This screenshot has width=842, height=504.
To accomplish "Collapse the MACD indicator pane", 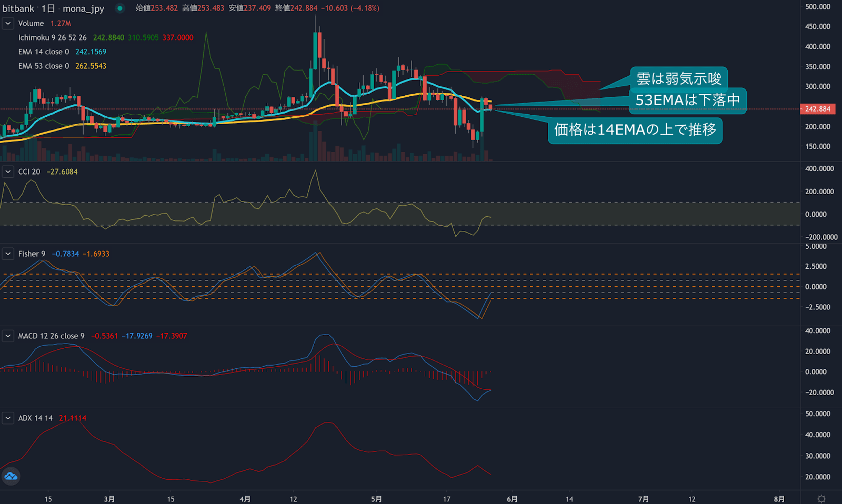I will click(x=8, y=336).
